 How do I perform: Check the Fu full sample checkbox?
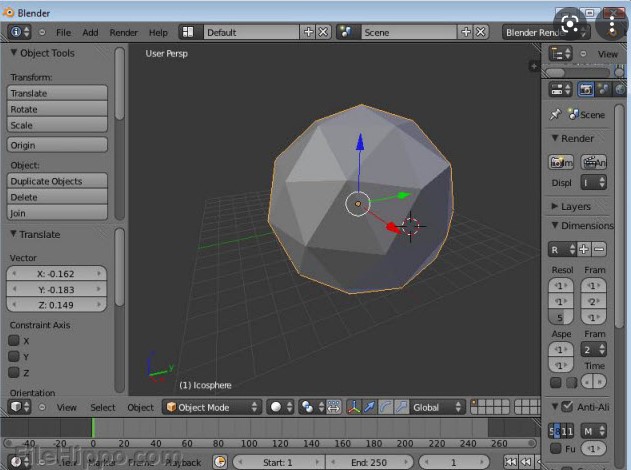click(x=556, y=448)
